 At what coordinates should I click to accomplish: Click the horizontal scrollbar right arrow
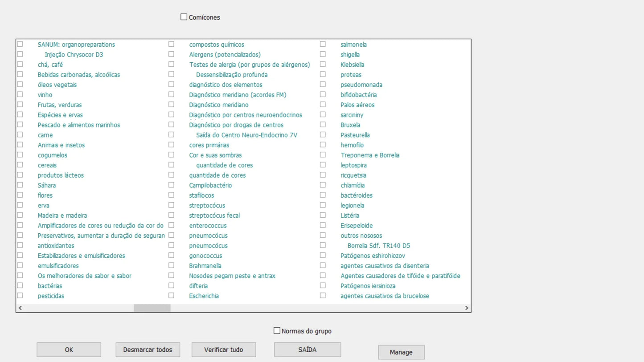(467, 308)
